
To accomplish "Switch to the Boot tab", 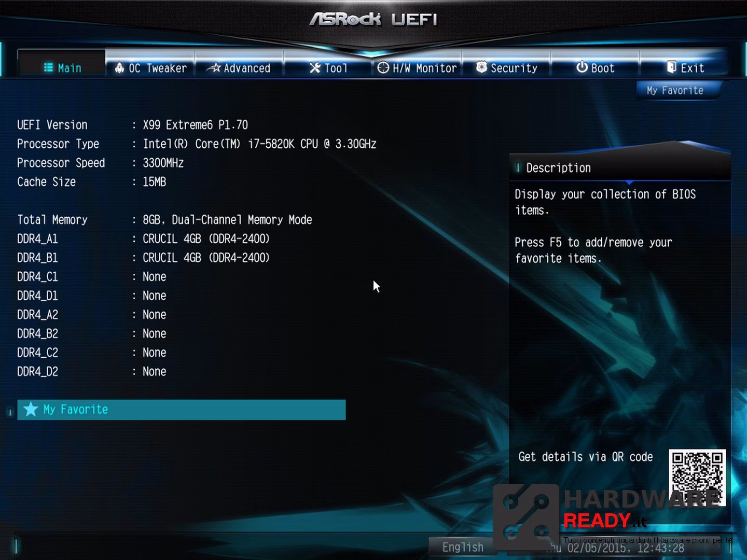I will click(x=595, y=64).
